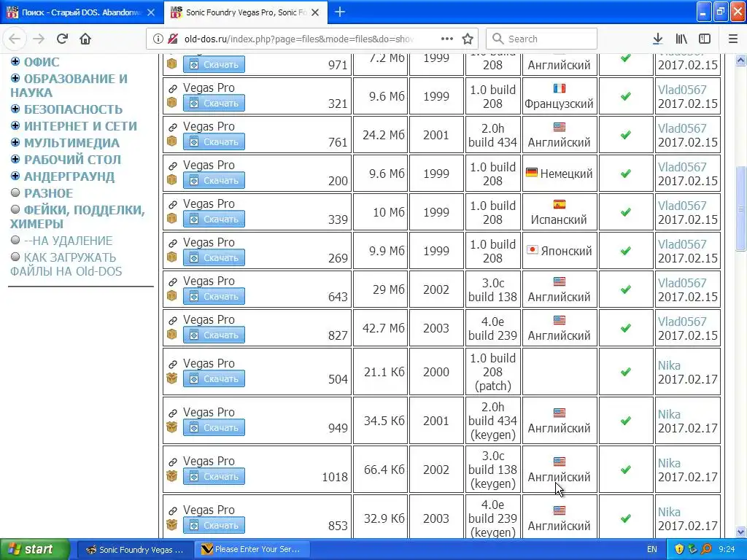The height and width of the screenshot is (560, 747).
Task: Go back with the back arrow
Action: click(15, 39)
